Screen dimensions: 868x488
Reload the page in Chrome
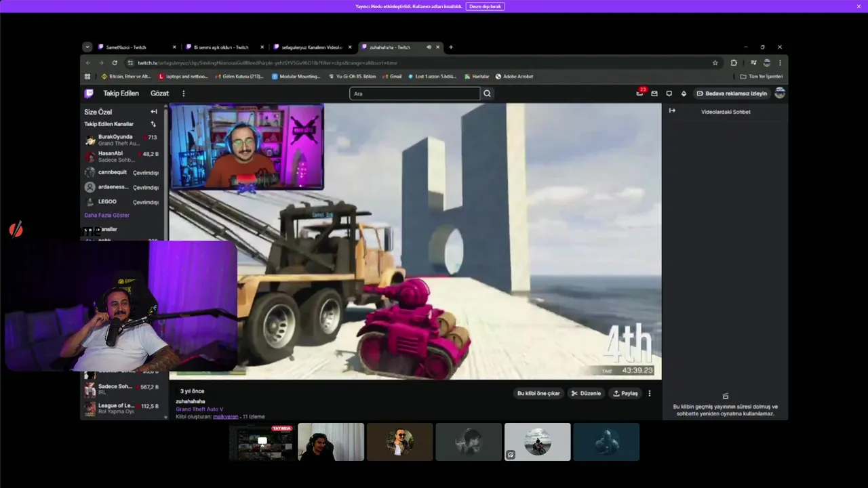115,63
